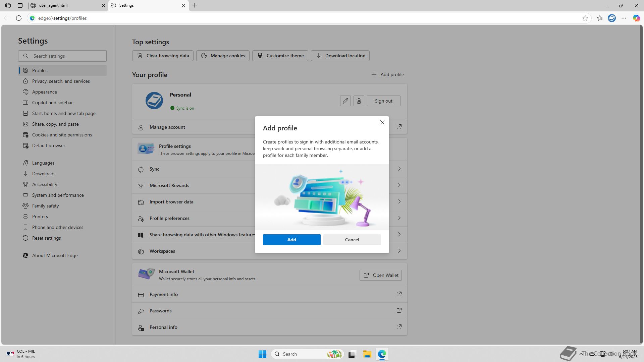Expand the Sync settings chevron
Viewport: 644px width, 362px height.
point(399,169)
